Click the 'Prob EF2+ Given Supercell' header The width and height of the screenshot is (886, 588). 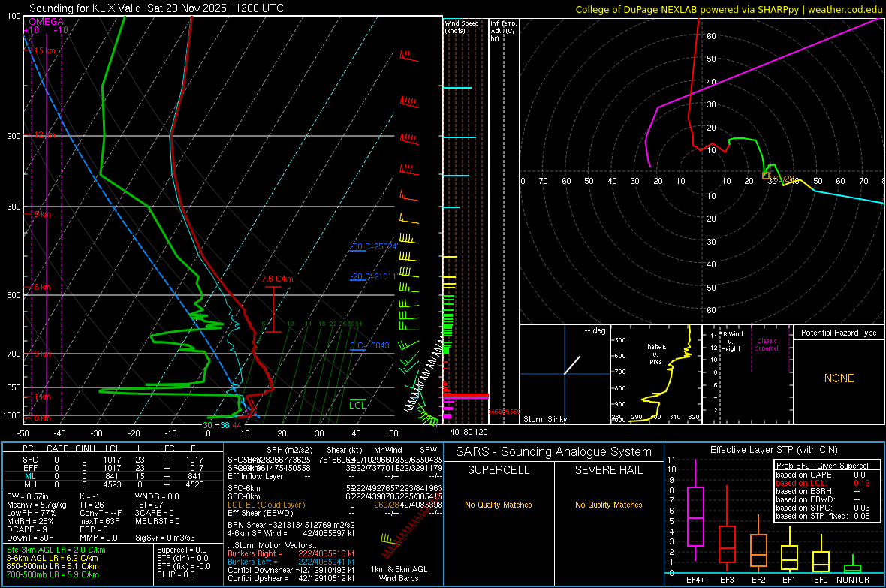pyautogui.click(x=823, y=466)
